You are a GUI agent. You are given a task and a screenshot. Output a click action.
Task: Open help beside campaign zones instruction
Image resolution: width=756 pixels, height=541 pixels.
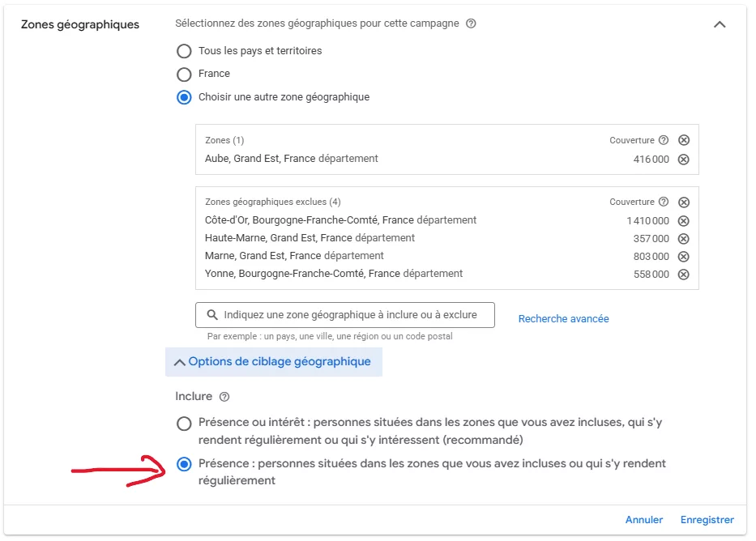(470, 23)
